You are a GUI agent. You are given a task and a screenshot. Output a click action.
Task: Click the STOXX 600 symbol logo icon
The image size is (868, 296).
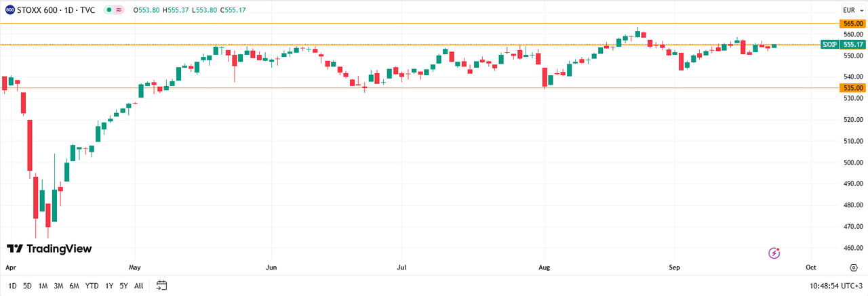(x=9, y=10)
